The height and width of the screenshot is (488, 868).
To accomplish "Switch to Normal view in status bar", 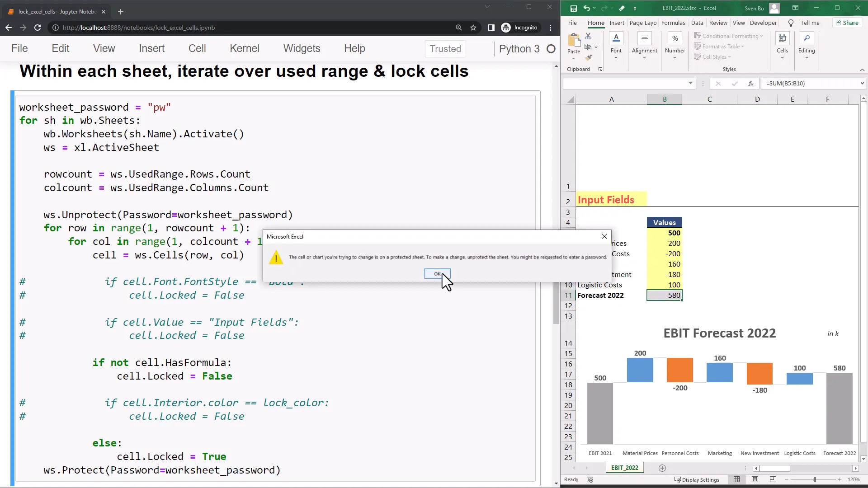I will [737, 479].
